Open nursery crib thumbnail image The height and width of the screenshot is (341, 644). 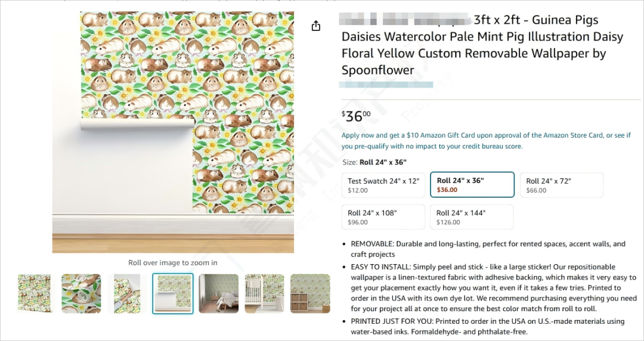(x=265, y=293)
